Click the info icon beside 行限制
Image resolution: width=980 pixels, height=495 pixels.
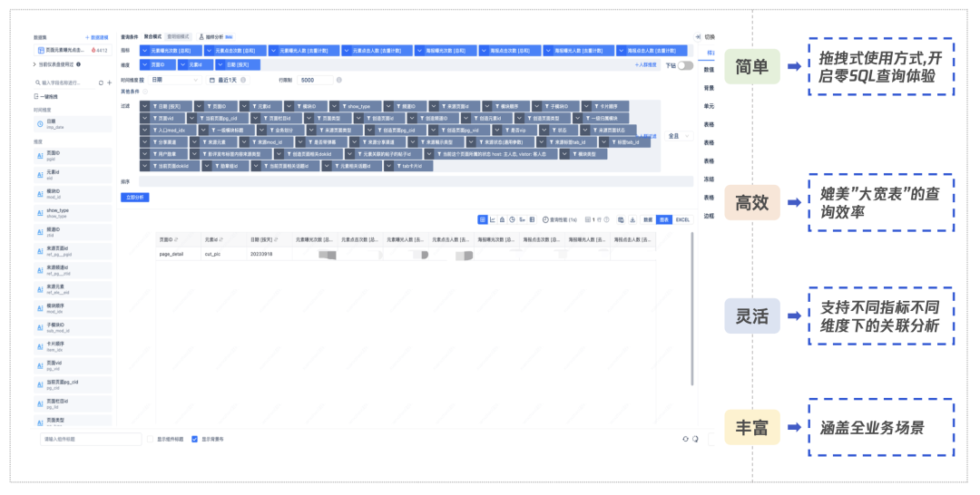(x=338, y=81)
